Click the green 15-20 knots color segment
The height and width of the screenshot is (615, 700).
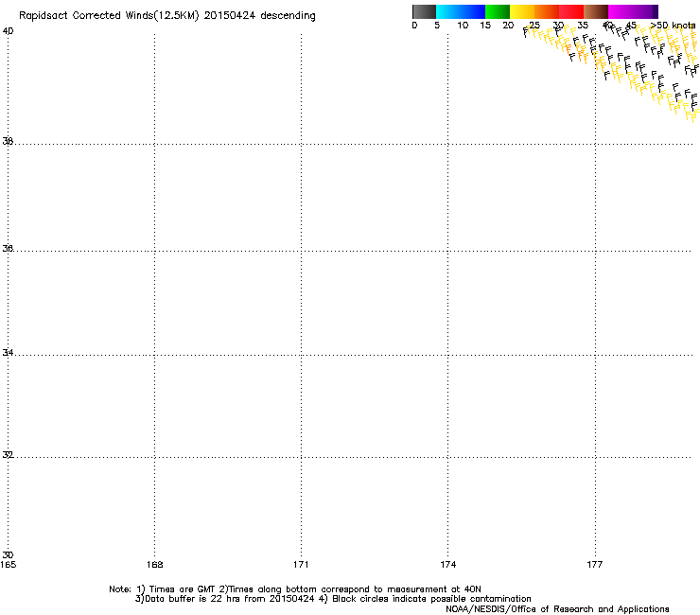click(x=498, y=11)
